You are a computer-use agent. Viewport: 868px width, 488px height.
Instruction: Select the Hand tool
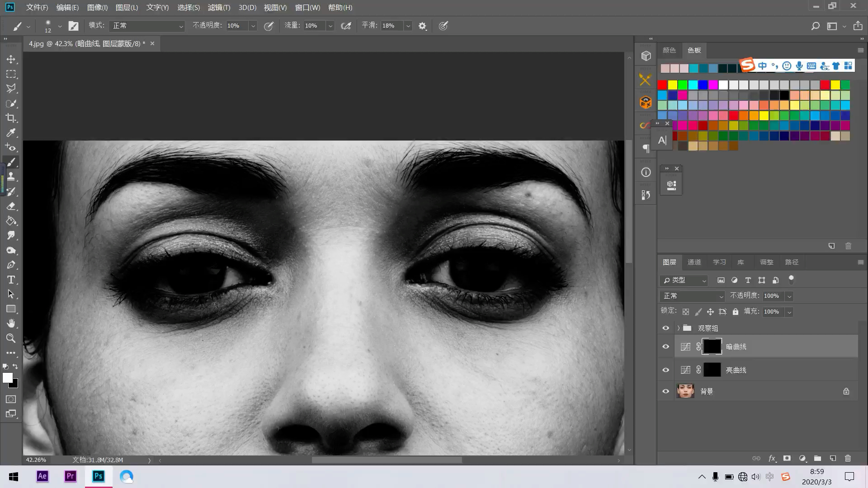(x=11, y=323)
